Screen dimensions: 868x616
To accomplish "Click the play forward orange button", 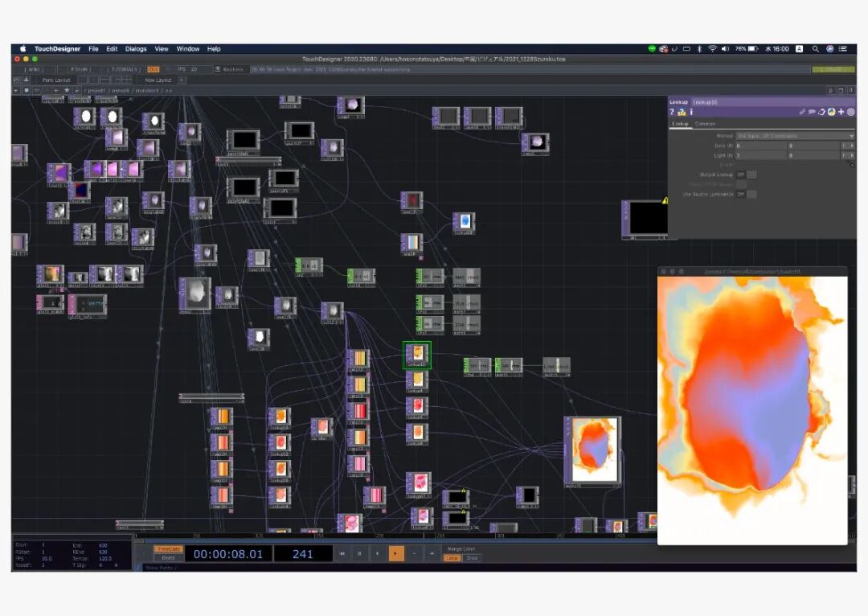I will pos(395,553).
